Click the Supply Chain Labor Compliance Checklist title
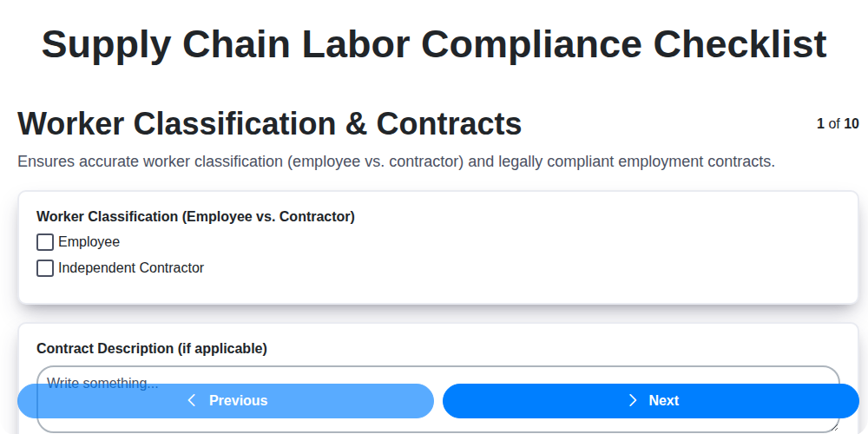The image size is (868, 434). tap(434, 44)
